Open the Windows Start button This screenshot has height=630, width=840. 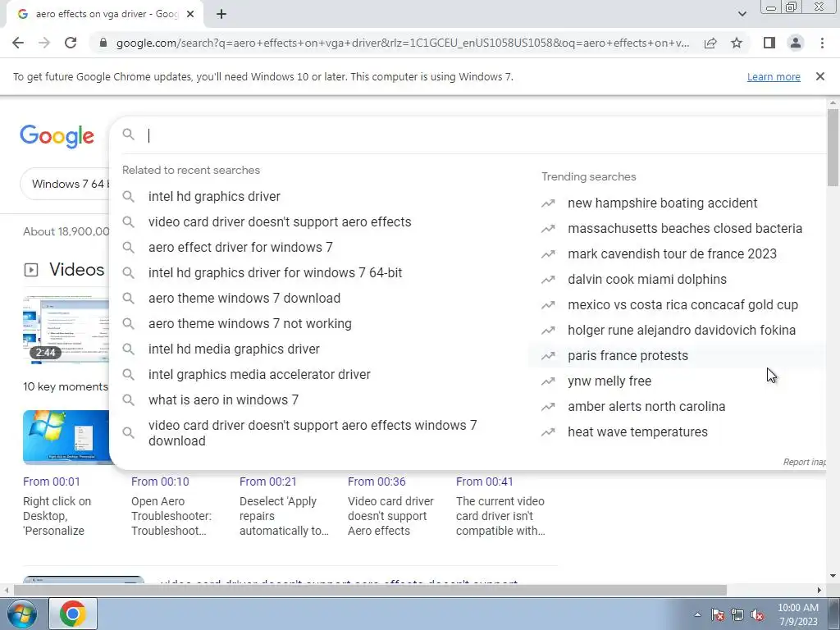pos(22,614)
